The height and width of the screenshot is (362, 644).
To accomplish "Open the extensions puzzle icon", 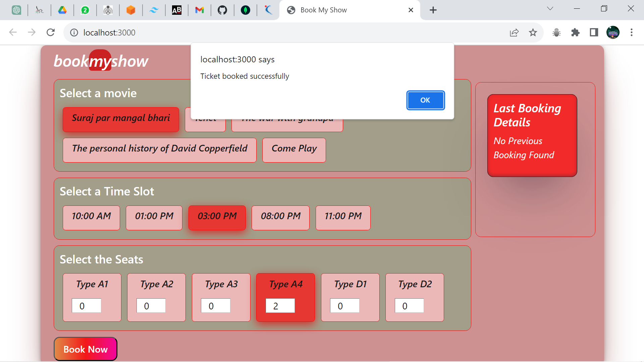I will tap(575, 33).
